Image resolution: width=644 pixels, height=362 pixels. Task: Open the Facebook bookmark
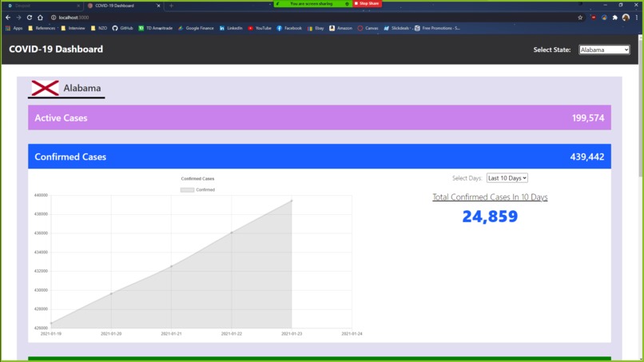289,28
